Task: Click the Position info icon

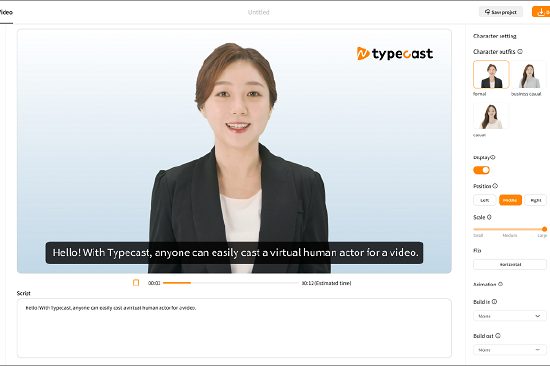Action: (495, 186)
